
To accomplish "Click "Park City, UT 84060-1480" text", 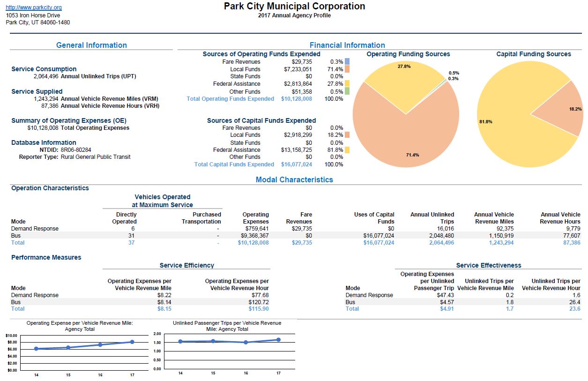I will click(38, 22).
